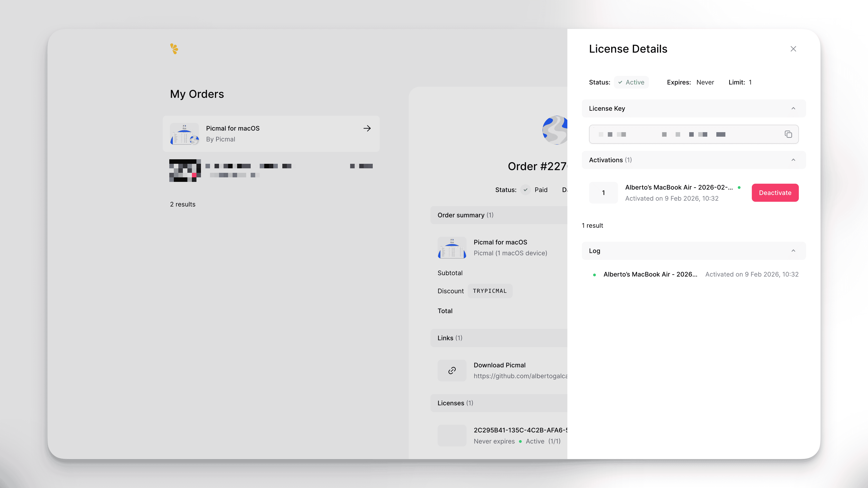The height and width of the screenshot is (488, 868).
Task: Copy the license key to clipboard
Action: click(x=788, y=134)
